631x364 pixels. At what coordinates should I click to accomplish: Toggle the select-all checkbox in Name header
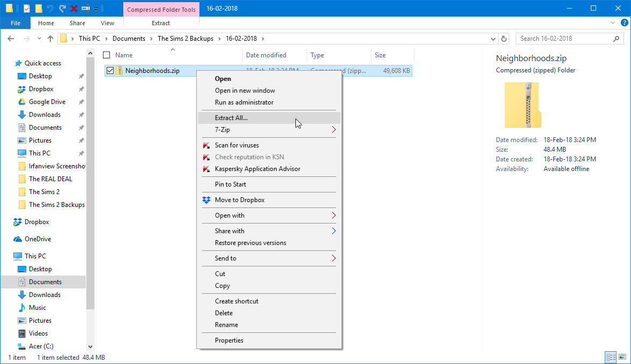(x=107, y=55)
